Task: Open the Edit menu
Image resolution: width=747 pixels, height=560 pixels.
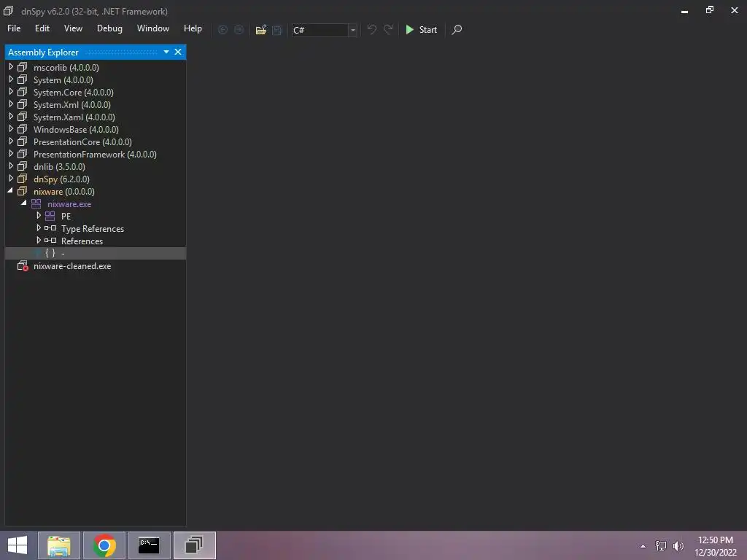Action: [x=42, y=28]
